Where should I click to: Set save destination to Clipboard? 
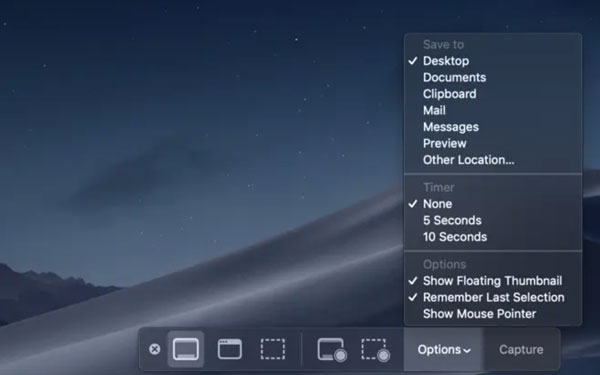pyautogui.click(x=493, y=94)
